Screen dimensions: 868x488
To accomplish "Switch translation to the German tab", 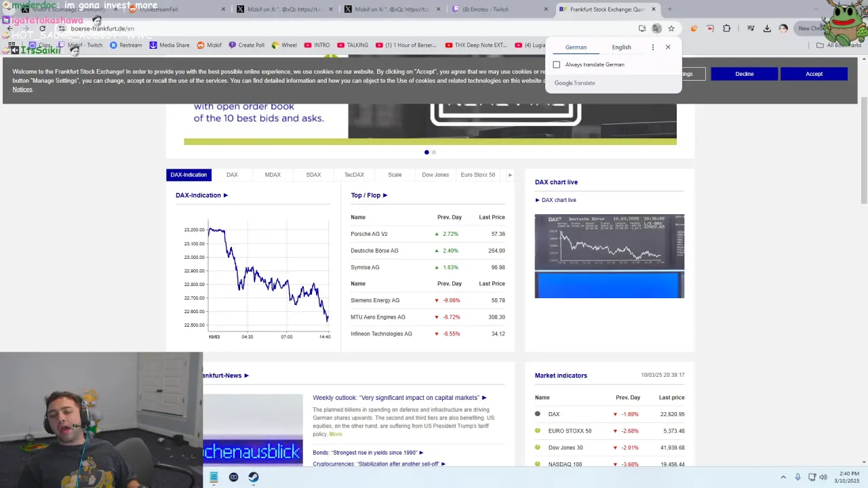I will [576, 47].
